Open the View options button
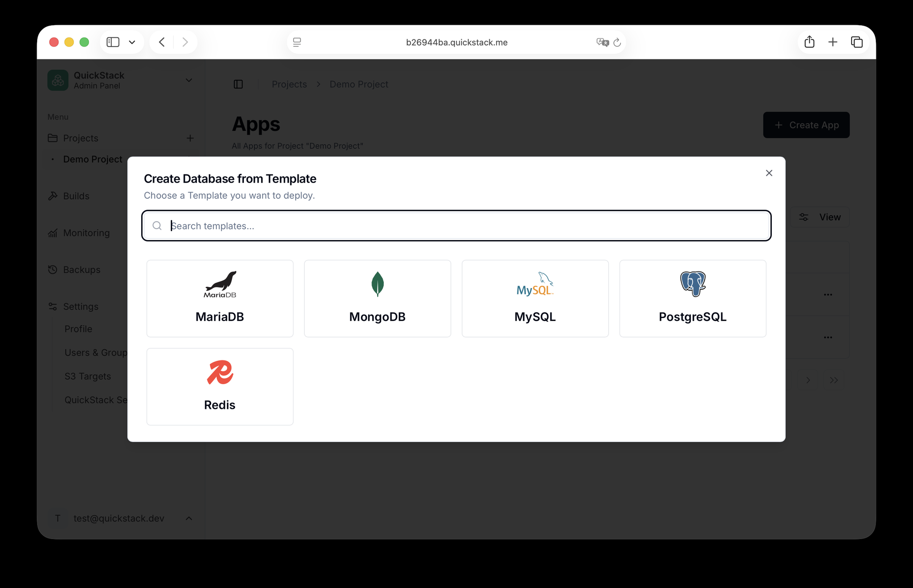The height and width of the screenshot is (588, 913). point(820,217)
